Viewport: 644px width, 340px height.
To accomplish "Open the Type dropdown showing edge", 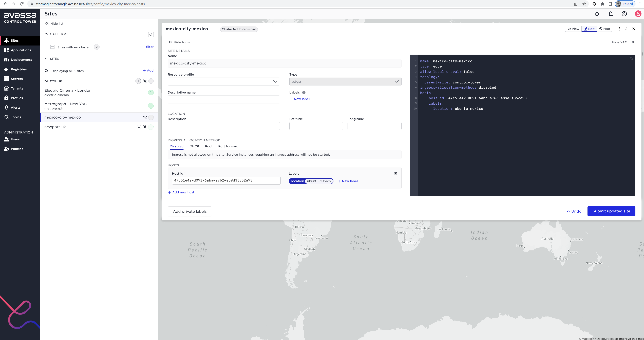I will tap(345, 82).
